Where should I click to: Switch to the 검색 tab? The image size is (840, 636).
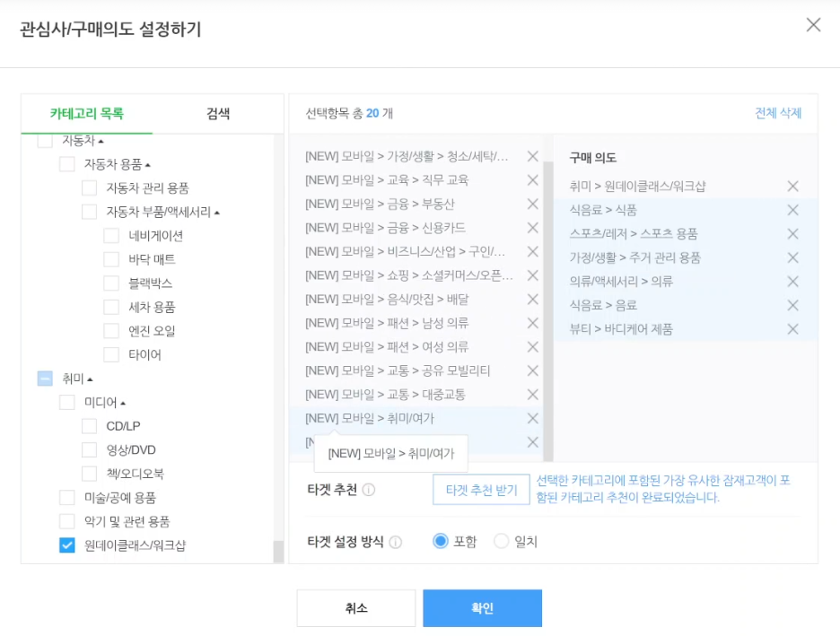click(218, 114)
